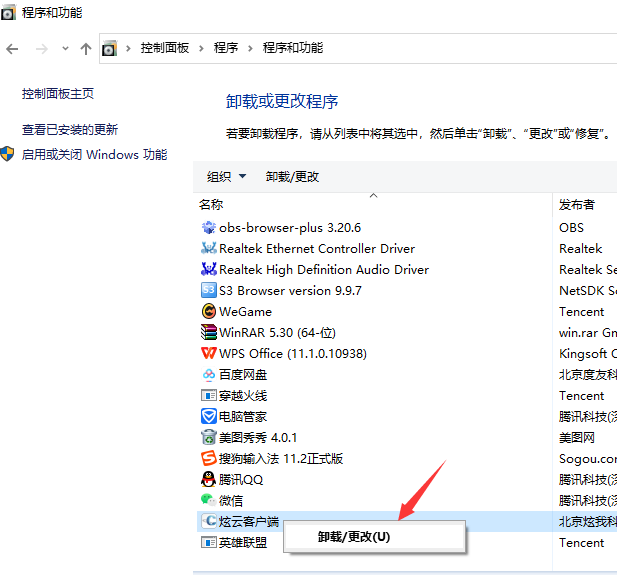Expand the recent locations arrow in navigation

[65, 48]
